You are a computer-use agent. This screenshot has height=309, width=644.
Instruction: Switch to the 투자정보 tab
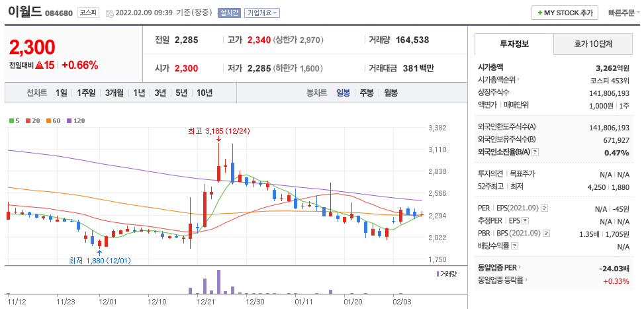click(514, 44)
